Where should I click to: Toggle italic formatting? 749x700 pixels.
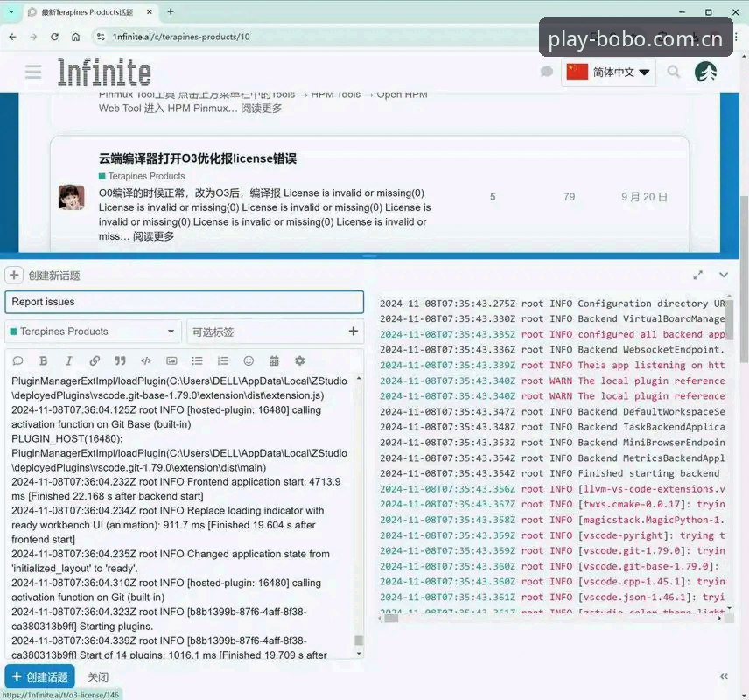point(69,361)
